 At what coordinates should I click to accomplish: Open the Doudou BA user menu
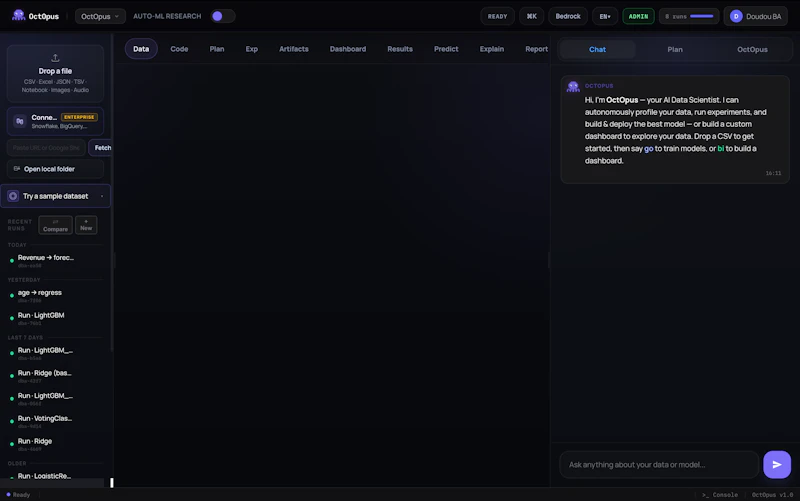[756, 16]
